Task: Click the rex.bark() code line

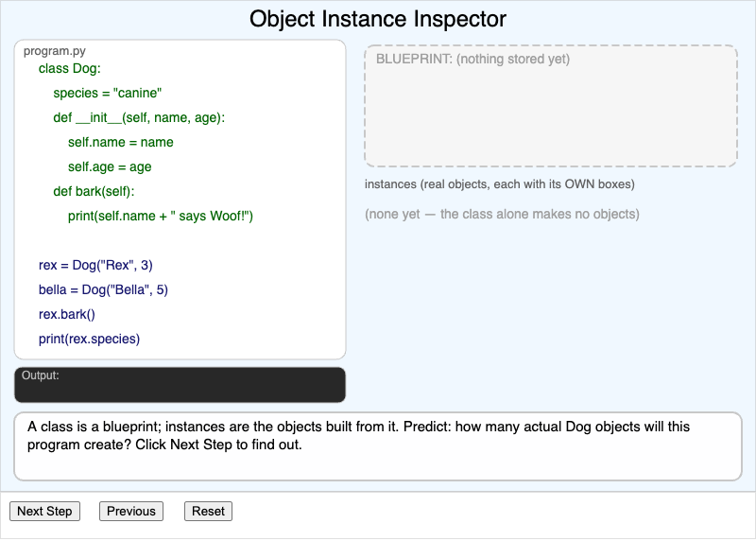Action: coord(66,315)
